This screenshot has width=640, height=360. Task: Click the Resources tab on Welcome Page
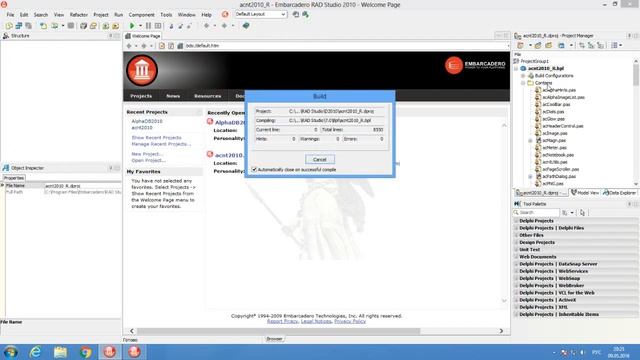click(x=207, y=96)
